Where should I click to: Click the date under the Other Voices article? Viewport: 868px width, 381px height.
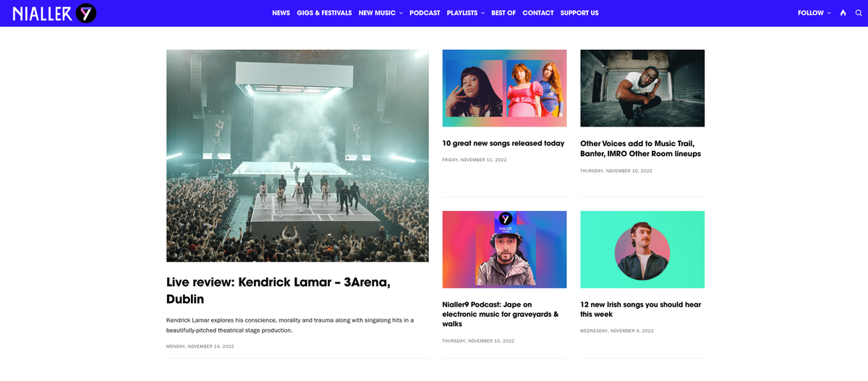coord(616,171)
